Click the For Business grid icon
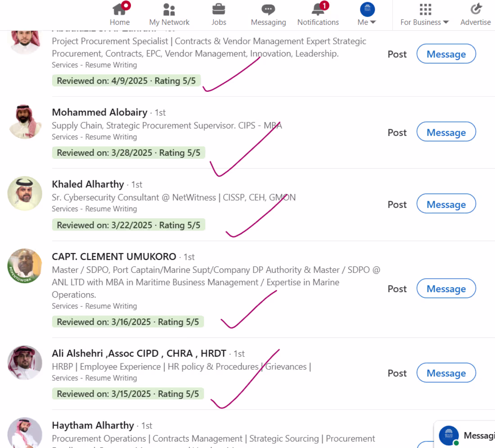495x448 pixels. pos(424,9)
